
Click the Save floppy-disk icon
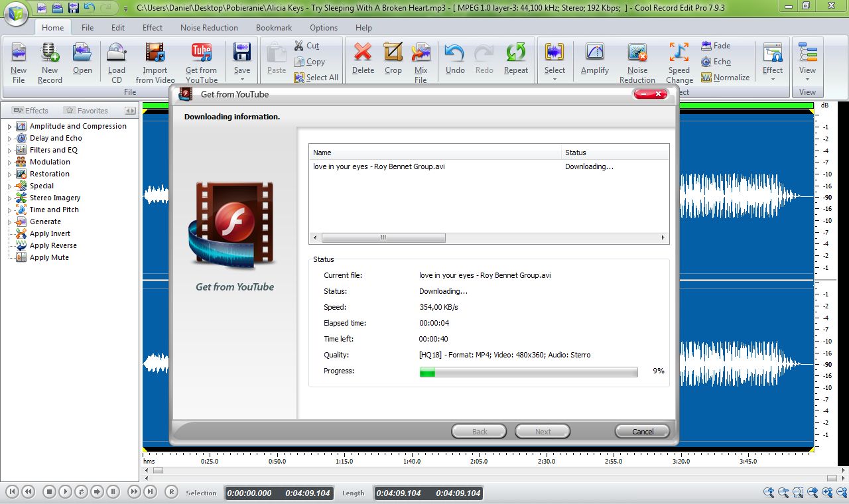[x=242, y=53]
